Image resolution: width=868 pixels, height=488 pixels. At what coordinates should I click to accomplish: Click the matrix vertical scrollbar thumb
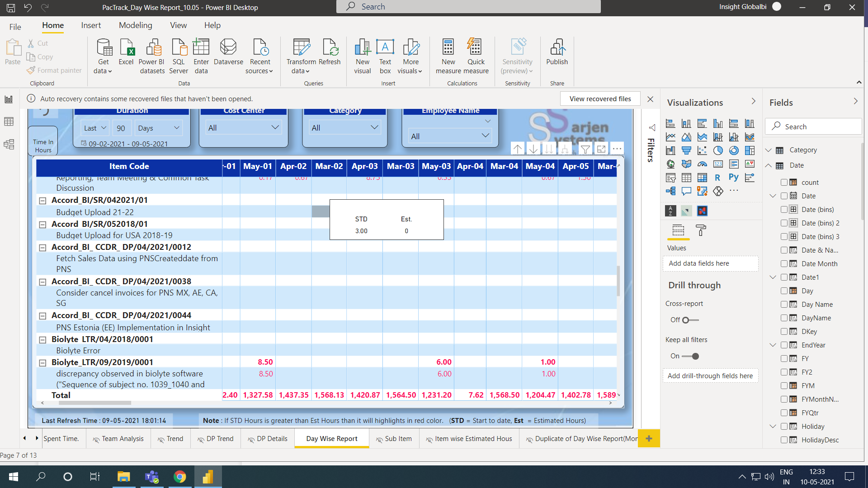(618, 281)
